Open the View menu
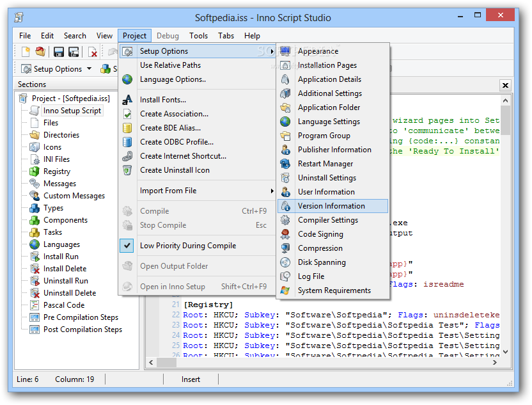This screenshot has width=532, height=405. [104, 36]
